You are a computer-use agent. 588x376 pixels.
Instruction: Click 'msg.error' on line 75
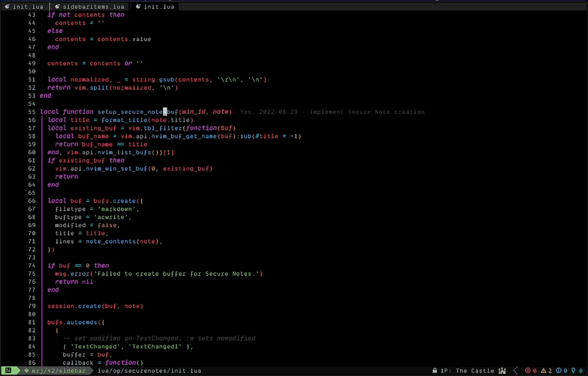72,274
